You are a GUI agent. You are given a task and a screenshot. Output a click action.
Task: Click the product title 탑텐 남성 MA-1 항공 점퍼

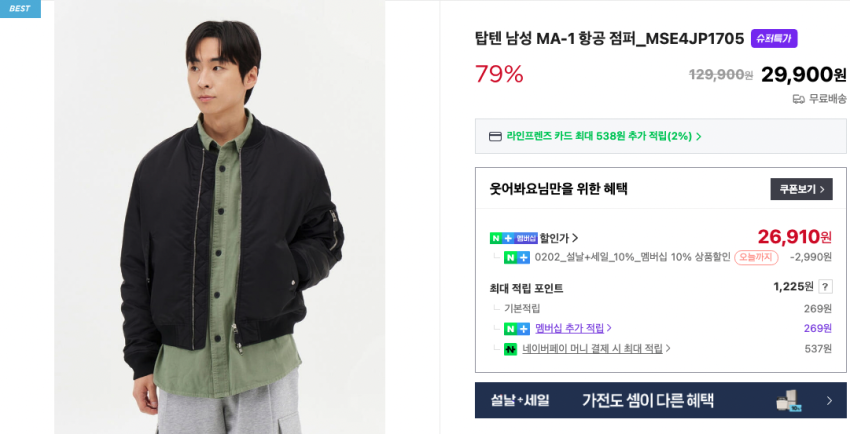point(609,39)
